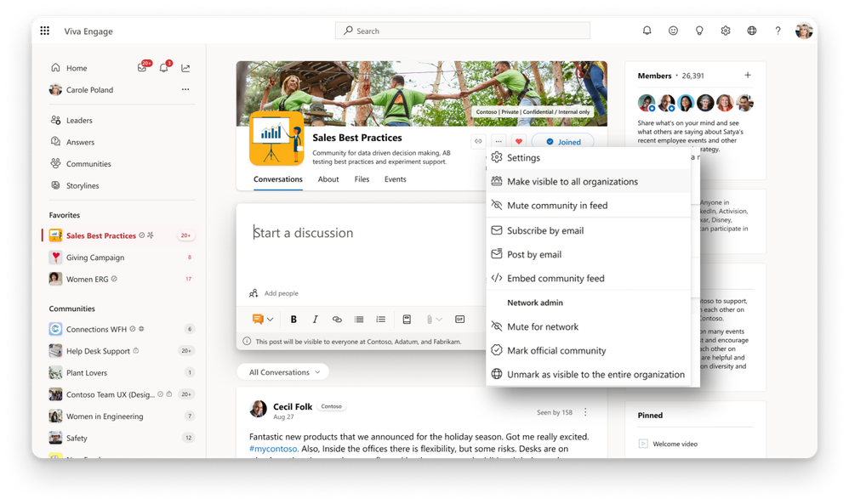
Task: Insert a bulleted list
Action: click(x=358, y=319)
